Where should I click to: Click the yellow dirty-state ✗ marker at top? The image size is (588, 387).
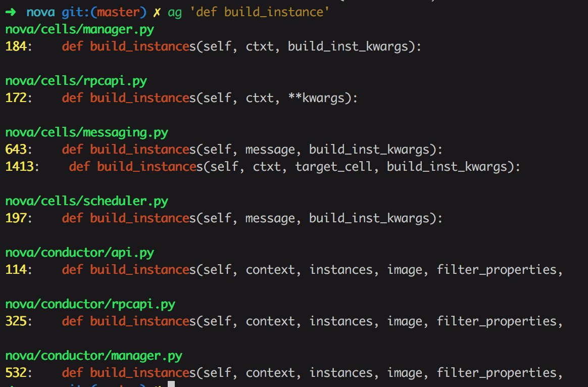pyautogui.click(x=157, y=12)
